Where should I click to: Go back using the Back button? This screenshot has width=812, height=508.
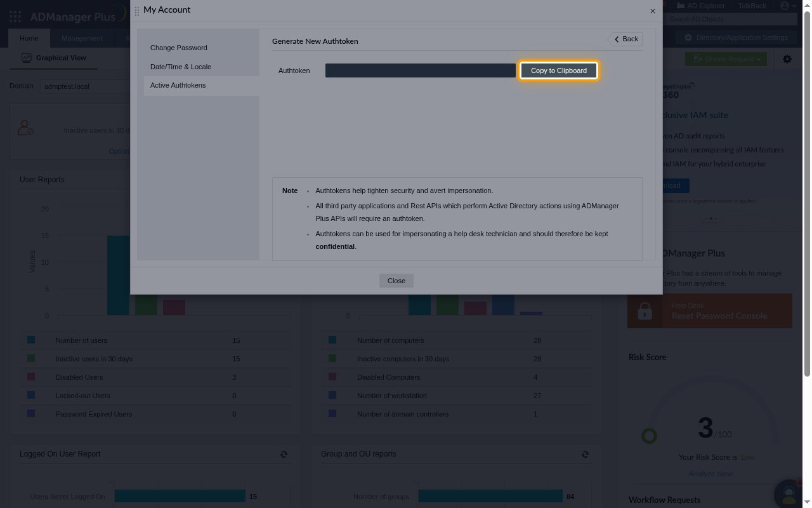coord(625,39)
